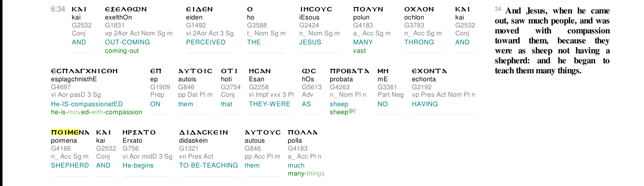Click Strong's number G4263 under probata

pos(340,87)
